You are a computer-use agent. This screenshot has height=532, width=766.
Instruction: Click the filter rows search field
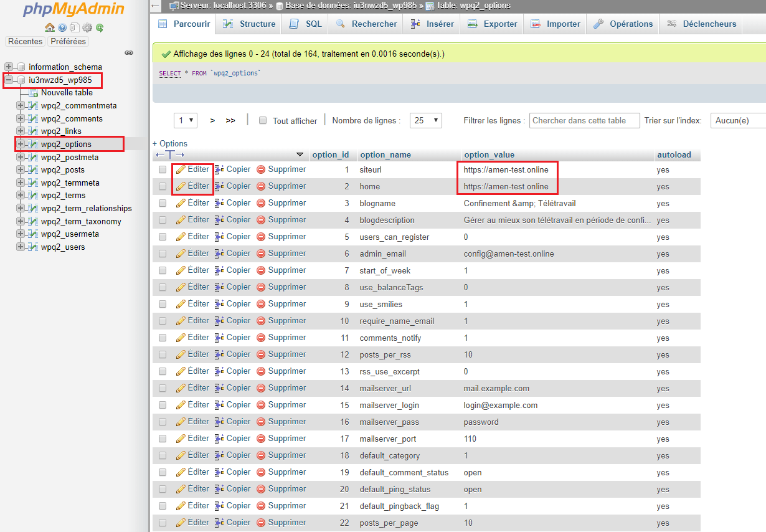pyautogui.click(x=585, y=120)
